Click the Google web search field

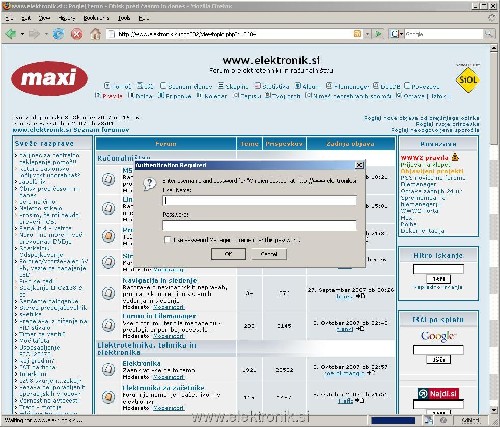[x=438, y=350]
